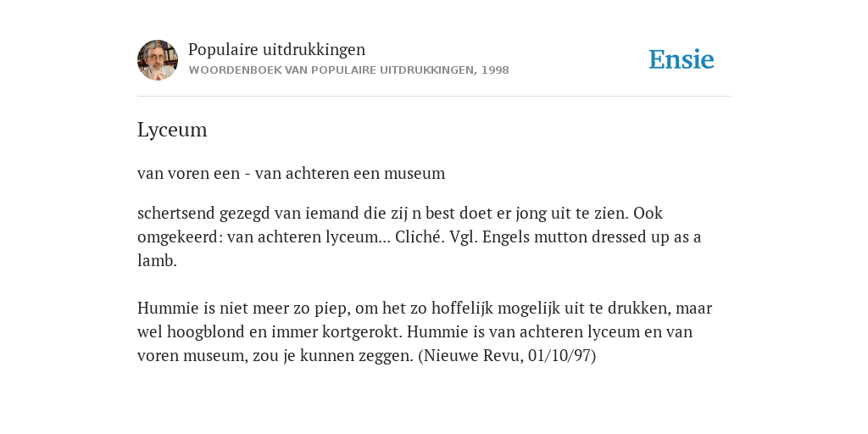
Task: Click the horizontal divider below the header
Action: [x=434, y=97]
